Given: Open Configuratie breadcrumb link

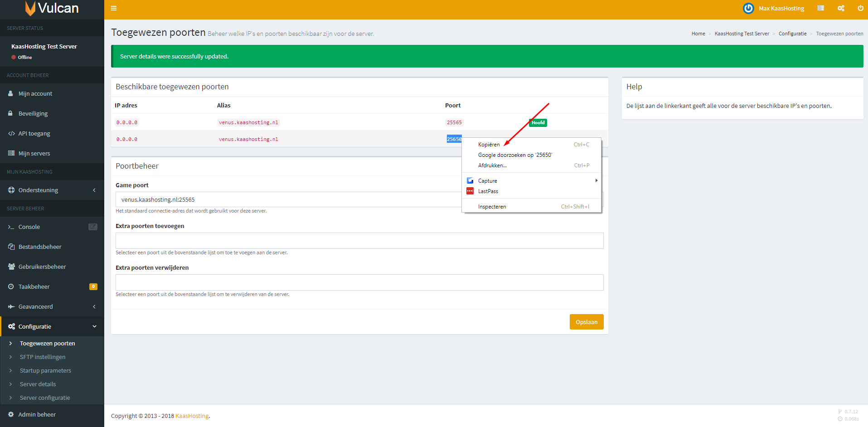Looking at the screenshot, I should pyautogui.click(x=792, y=34).
